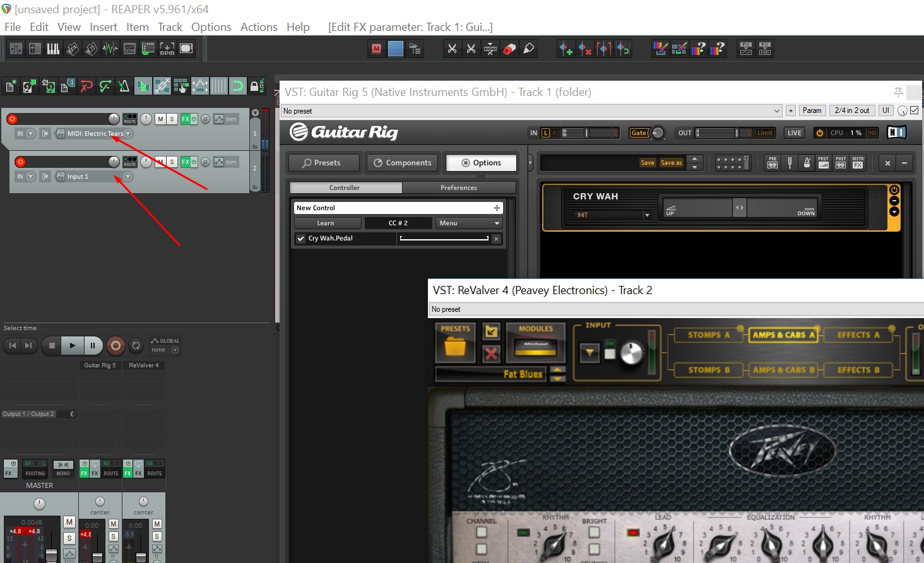Image resolution: width=924 pixels, height=563 pixels.
Task: Click the Undo icon
Action: pyautogui.click(x=86, y=86)
